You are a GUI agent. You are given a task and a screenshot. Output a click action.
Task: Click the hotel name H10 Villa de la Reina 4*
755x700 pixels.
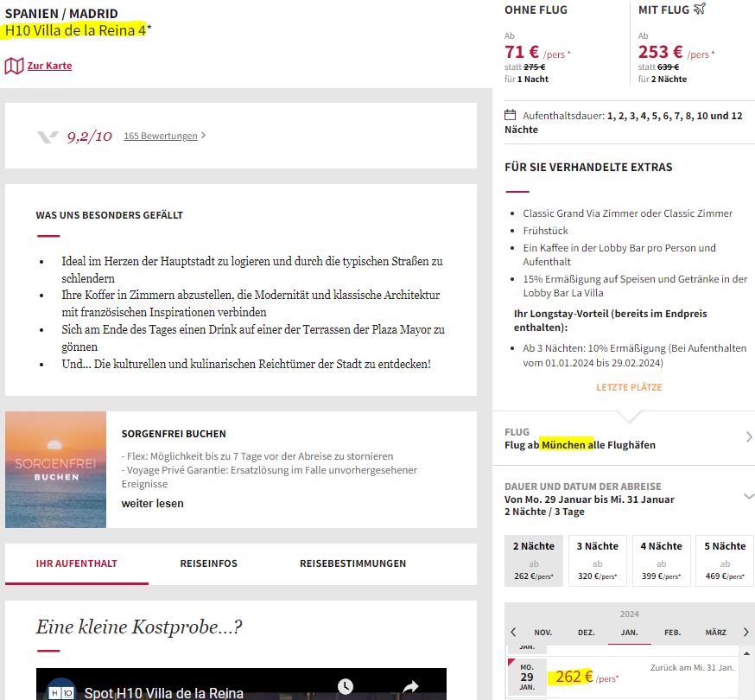click(78, 30)
